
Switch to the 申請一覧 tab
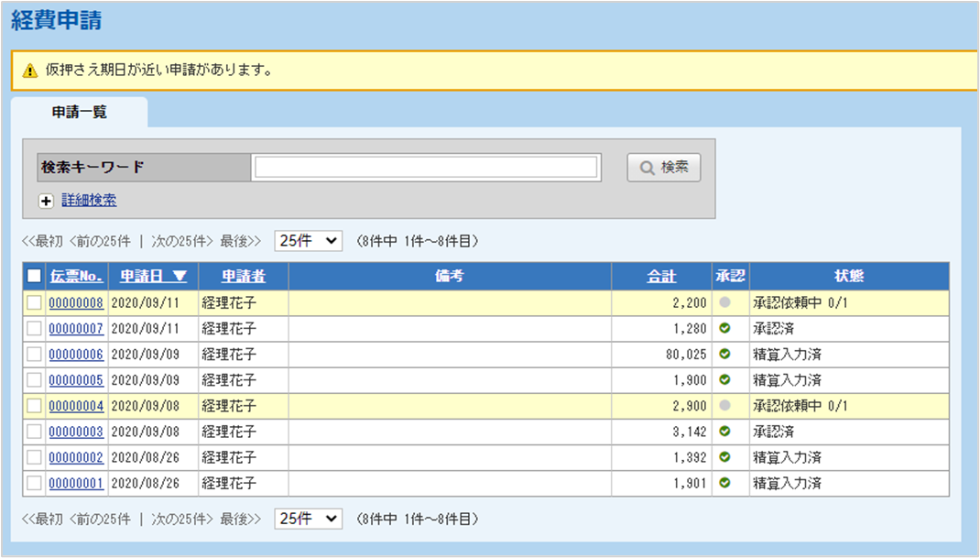(x=80, y=113)
